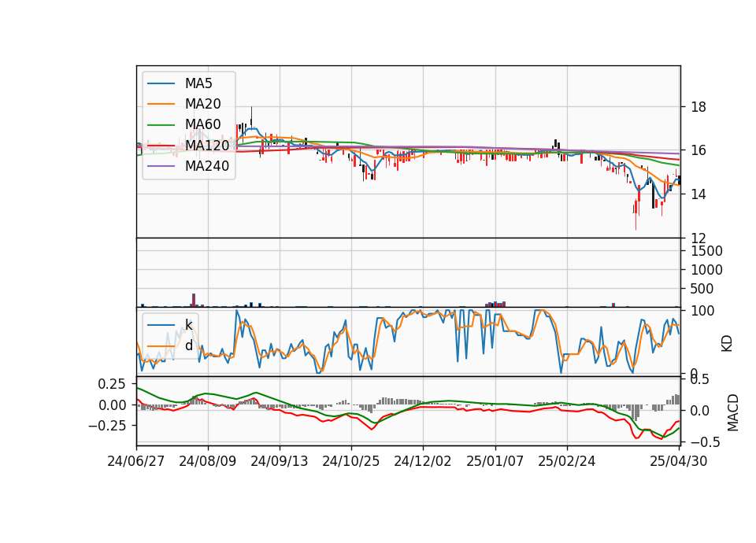The image size is (756, 543).
Task: Click the 24/12/02 date axis label
Action: pyautogui.click(x=423, y=461)
